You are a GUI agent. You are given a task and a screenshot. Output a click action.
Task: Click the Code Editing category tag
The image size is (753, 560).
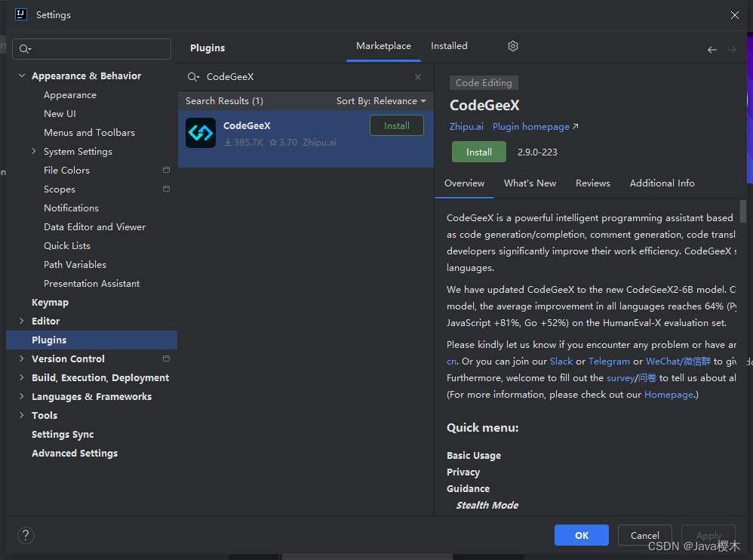[x=484, y=82]
